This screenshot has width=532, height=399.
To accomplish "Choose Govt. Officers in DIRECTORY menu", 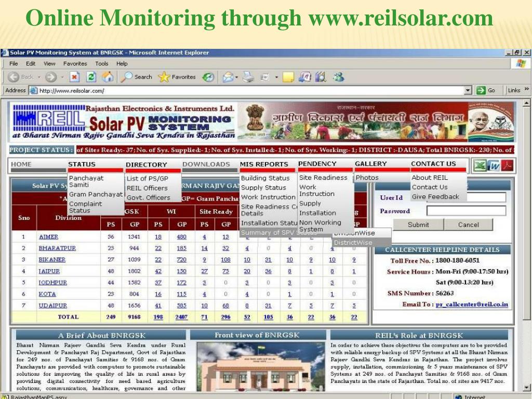I will (x=148, y=197).
